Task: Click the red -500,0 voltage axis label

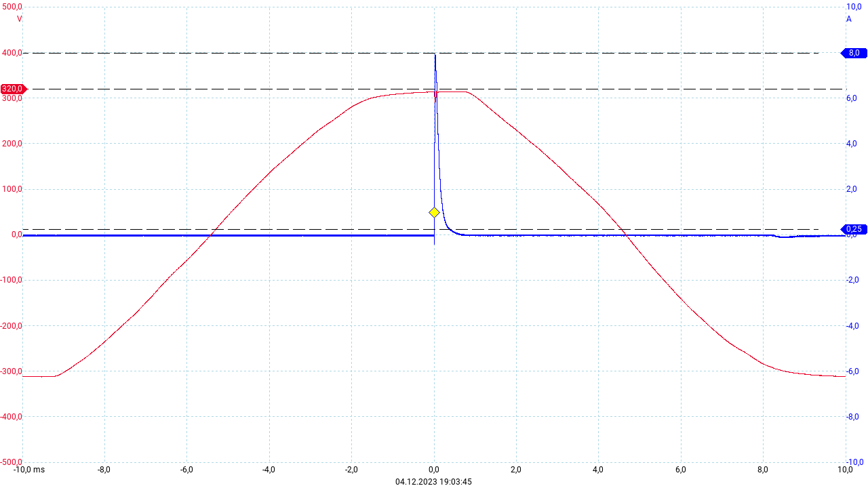Action: coord(11,462)
